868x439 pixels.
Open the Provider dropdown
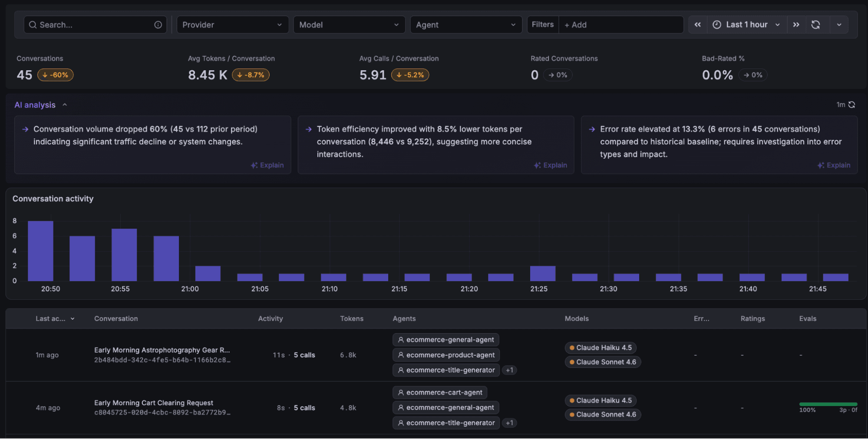[x=232, y=25]
